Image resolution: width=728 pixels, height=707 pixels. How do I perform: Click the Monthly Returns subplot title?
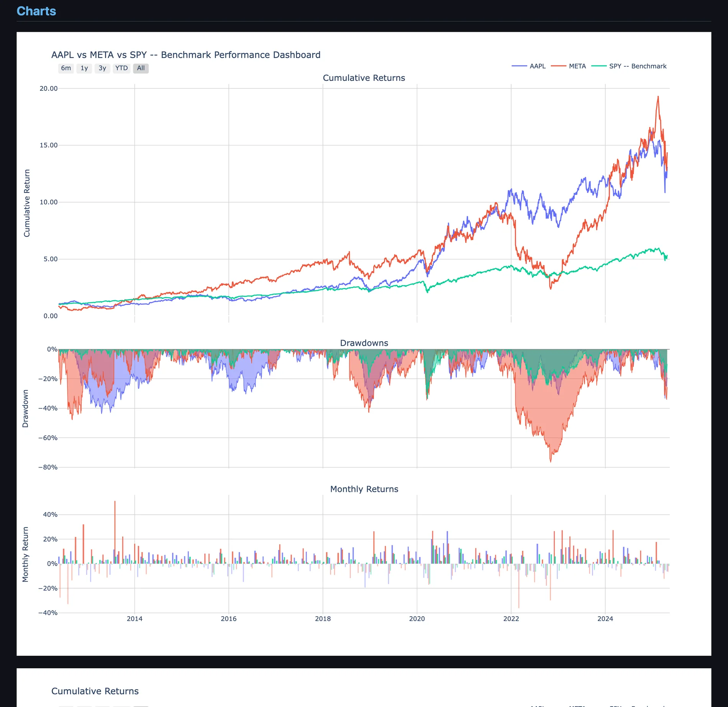[x=364, y=489]
